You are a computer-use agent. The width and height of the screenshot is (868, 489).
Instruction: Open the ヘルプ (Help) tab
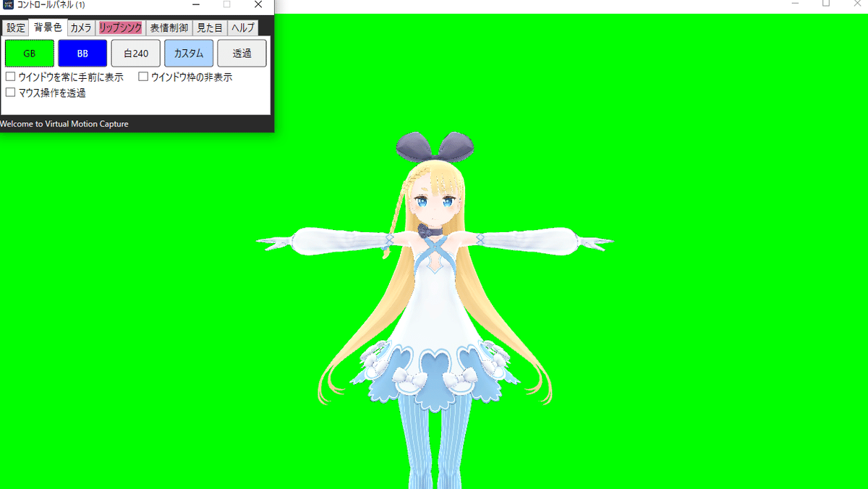point(243,27)
